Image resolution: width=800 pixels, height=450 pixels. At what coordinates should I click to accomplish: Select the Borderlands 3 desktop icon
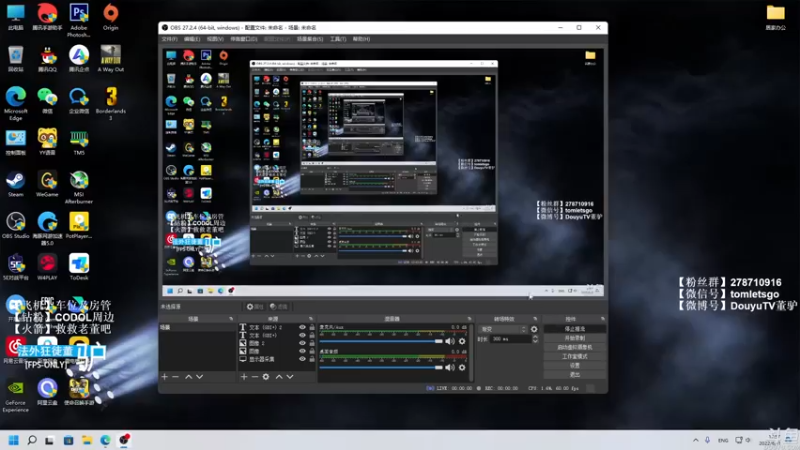click(110, 104)
